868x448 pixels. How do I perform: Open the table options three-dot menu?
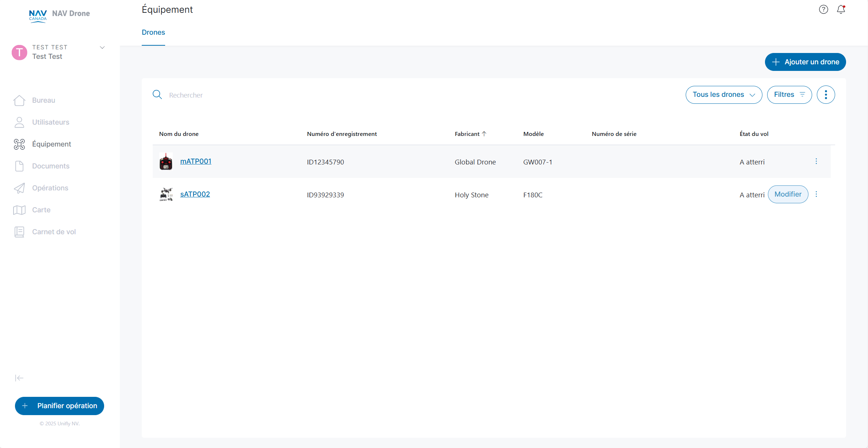pos(826,95)
